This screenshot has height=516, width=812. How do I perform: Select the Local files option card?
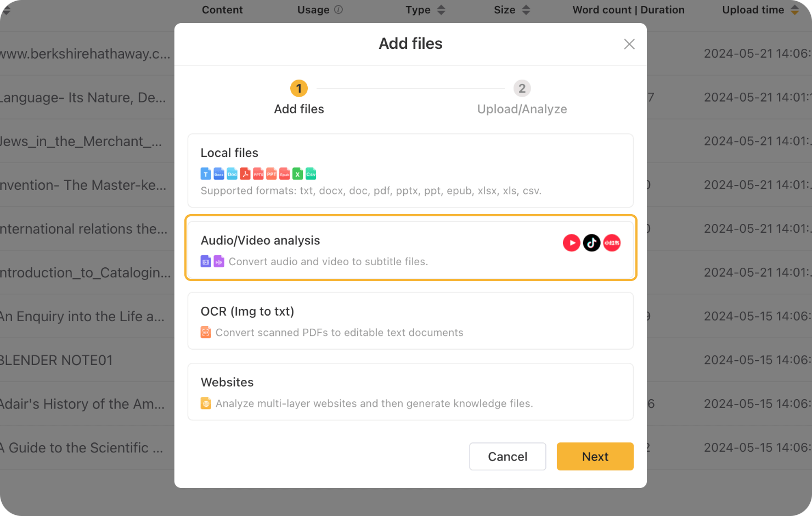pyautogui.click(x=410, y=171)
